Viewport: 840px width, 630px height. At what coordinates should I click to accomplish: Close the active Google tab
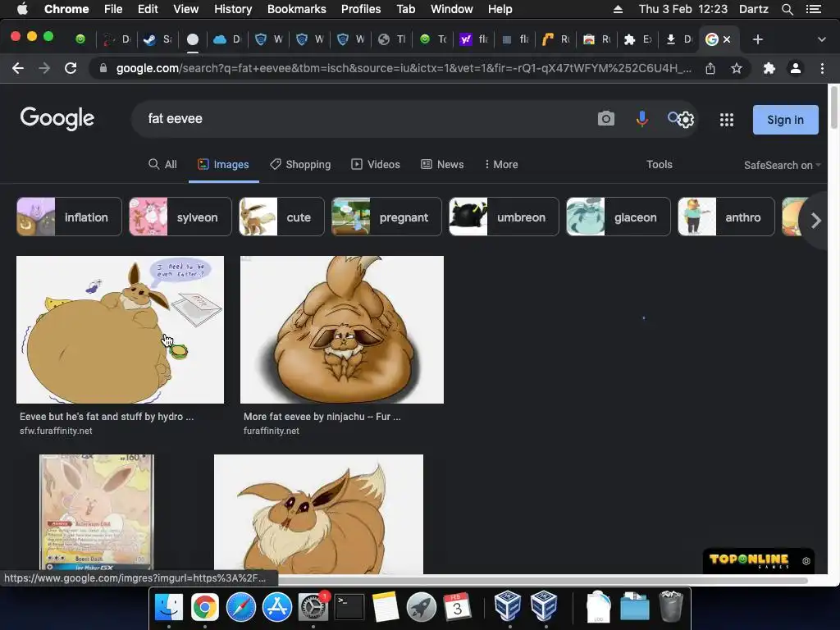727,39
